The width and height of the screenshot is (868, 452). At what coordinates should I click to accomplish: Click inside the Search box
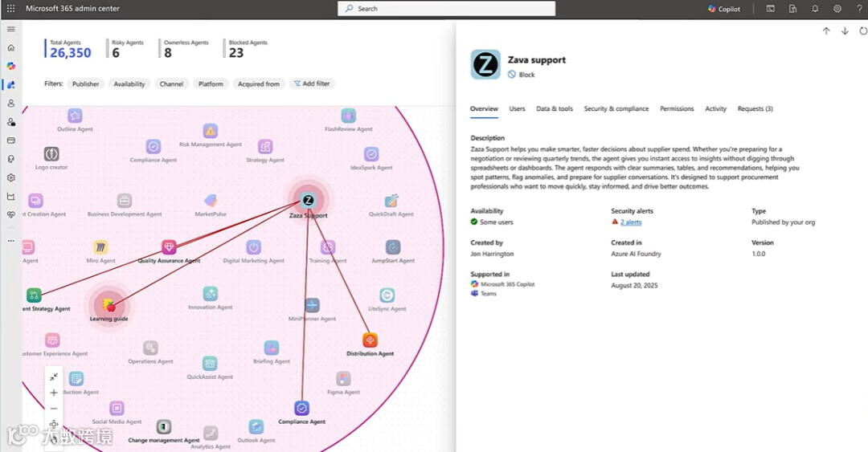pos(446,8)
